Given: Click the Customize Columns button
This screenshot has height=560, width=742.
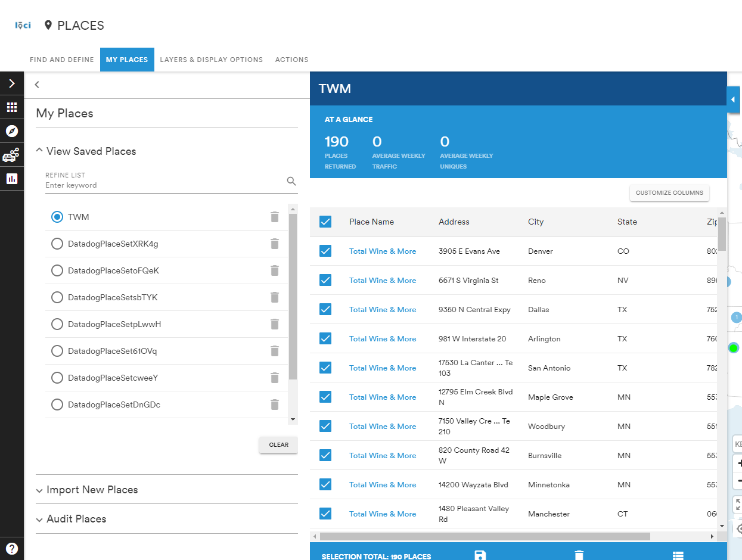Looking at the screenshot, I should pyautogui.click(x=669, y=192).
